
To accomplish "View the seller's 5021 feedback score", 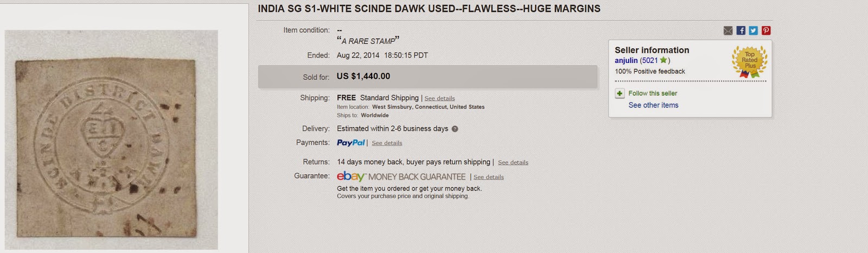I will coord(649,60).
